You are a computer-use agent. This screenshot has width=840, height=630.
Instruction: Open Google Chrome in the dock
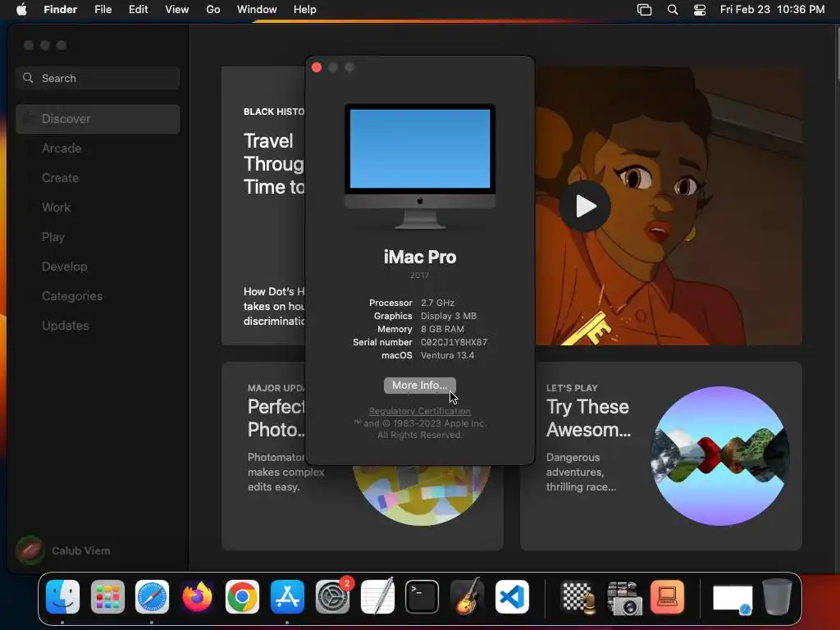pyautogui.click(x=242, y=597)
